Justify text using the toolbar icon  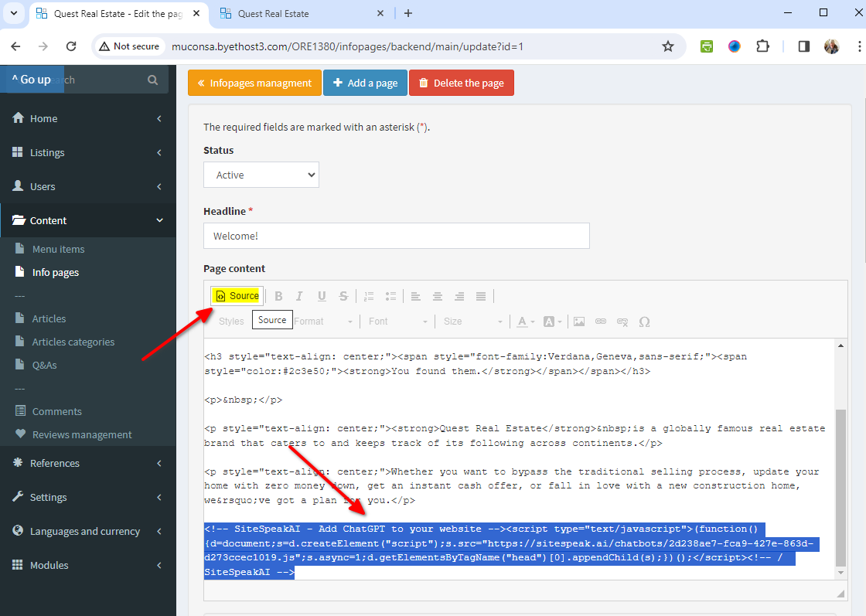481,296
